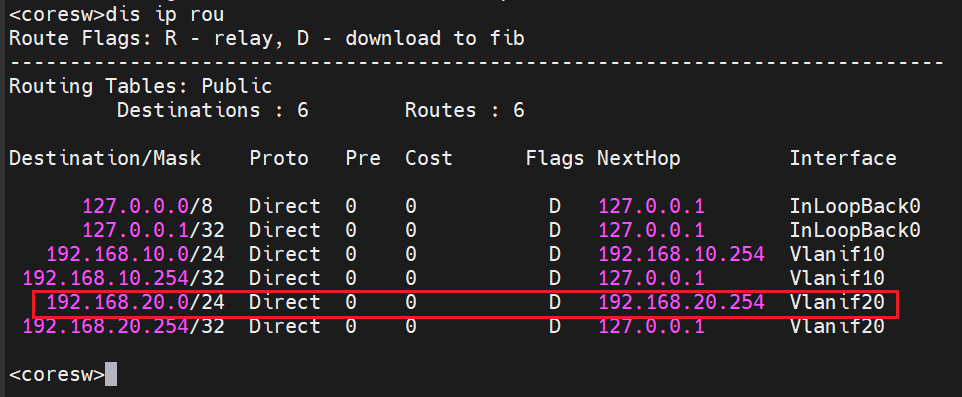Click destination 192.168.20.0/24
Image resolution: width=962 pixels, height=397 pixels.
click(136, 302)
